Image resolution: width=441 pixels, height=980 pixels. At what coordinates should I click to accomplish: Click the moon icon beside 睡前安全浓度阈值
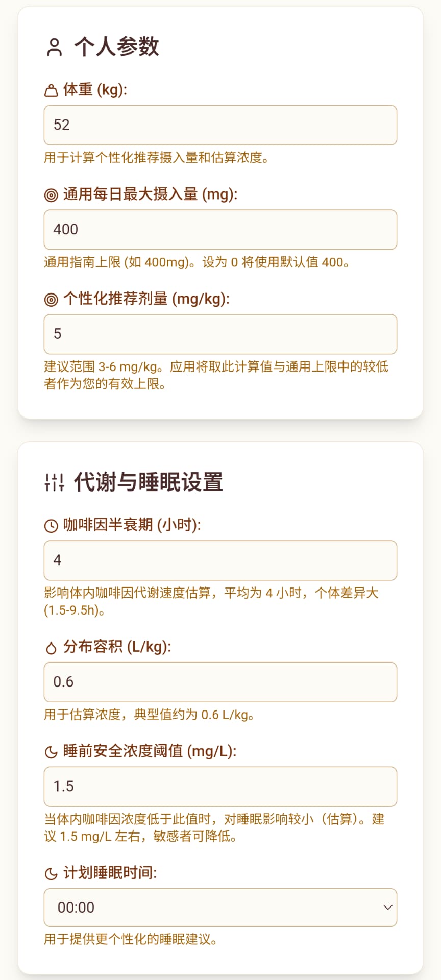click(x=51, y=752)
